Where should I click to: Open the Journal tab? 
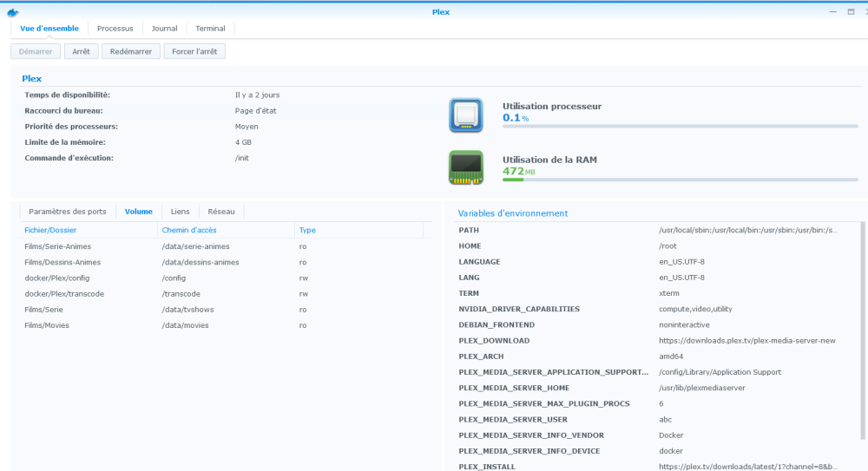pos(164,29)
